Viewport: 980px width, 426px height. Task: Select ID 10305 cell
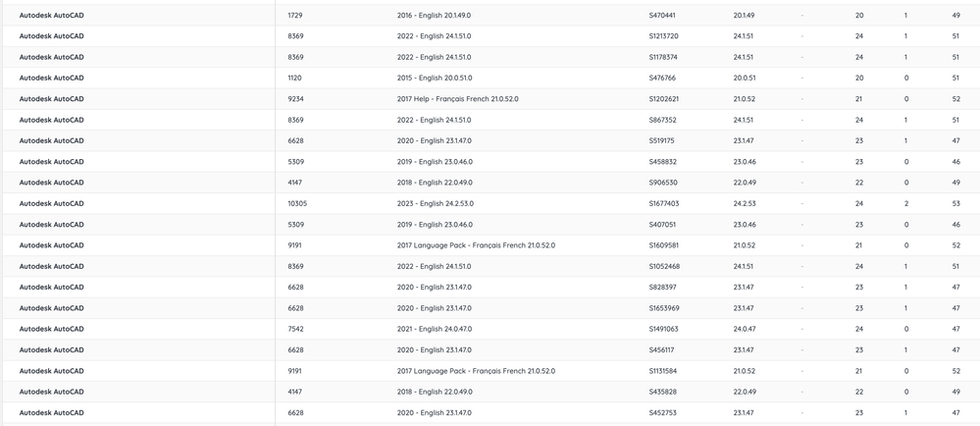297,204
